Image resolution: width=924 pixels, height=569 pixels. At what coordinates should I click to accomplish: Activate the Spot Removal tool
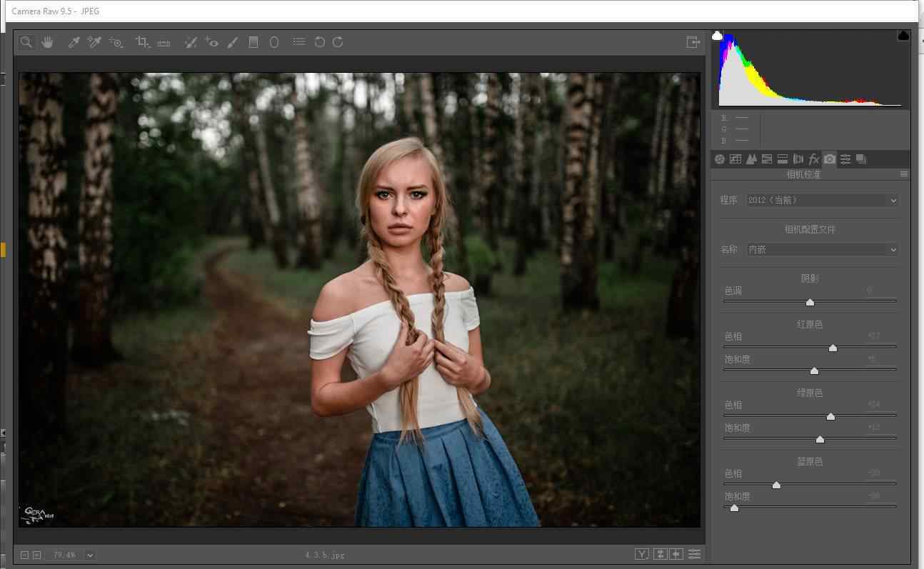click(x=190, y=42)
